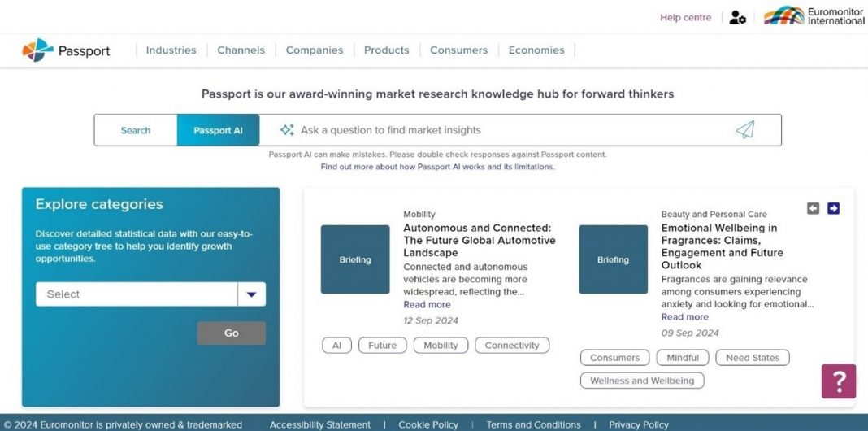Click the Beauty and Personal Care briefing thumbnail
Screen dimensions: 868x431
pyautogui.click(x=613, y=259)
